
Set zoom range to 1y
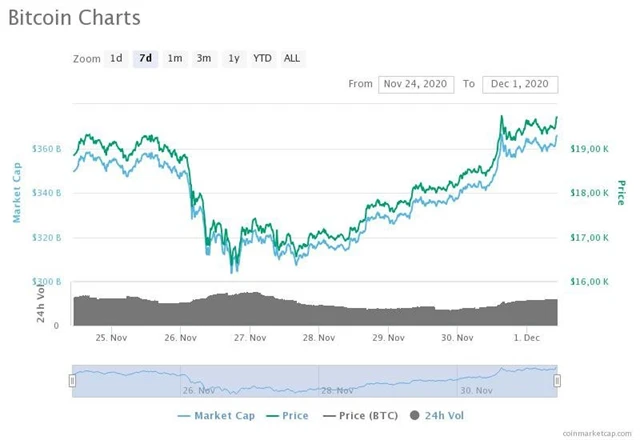[x=233, y=58]
